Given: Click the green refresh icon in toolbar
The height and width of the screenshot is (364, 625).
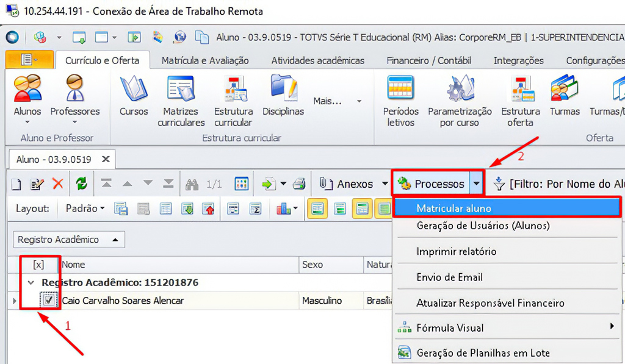Looking at the screenshot, I should (x=81, y=184).
